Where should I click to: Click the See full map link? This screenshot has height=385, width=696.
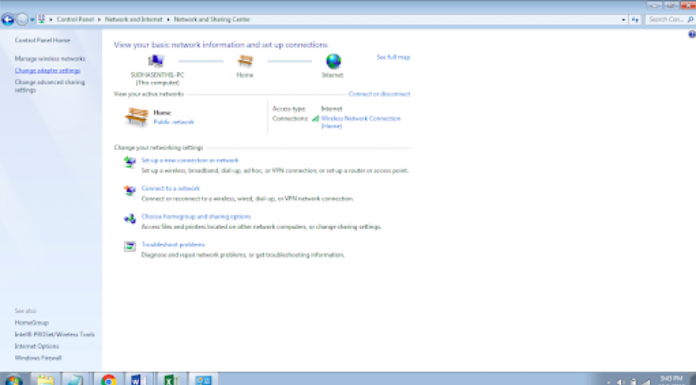tap(393, 57)
